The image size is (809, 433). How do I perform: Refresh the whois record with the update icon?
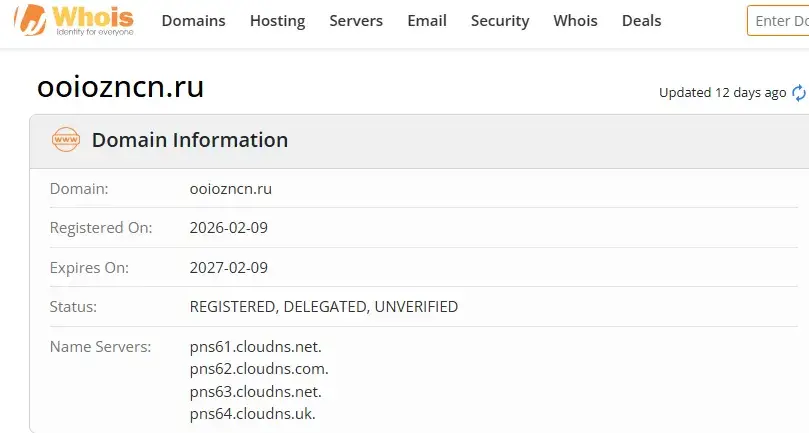[x=799, y=93]
